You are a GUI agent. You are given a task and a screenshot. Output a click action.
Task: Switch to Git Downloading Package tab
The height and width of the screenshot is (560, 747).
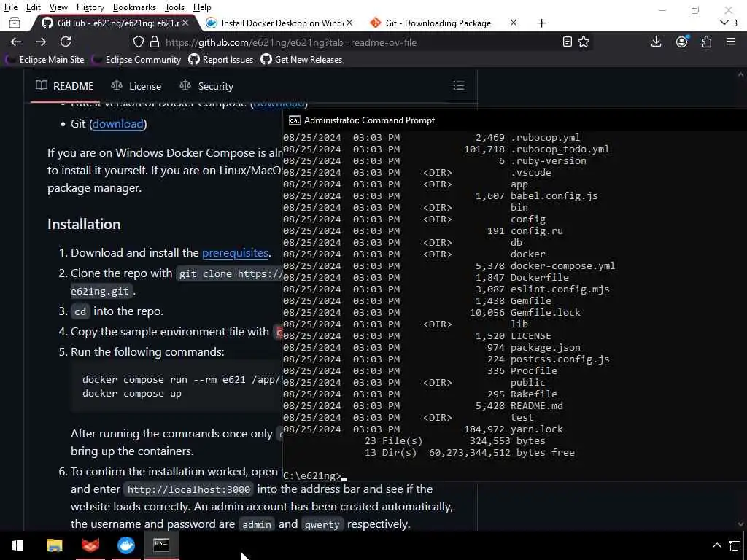click(x=443, y=23)
